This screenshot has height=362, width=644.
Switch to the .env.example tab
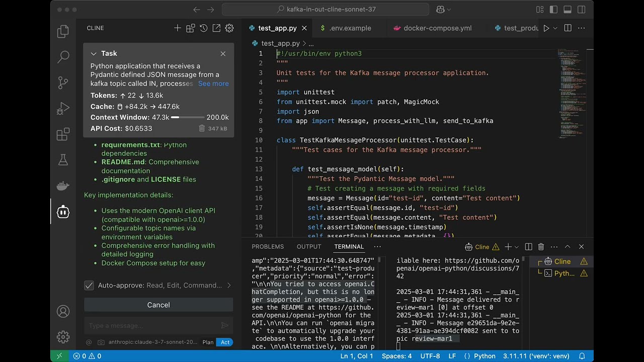point(350,28)
